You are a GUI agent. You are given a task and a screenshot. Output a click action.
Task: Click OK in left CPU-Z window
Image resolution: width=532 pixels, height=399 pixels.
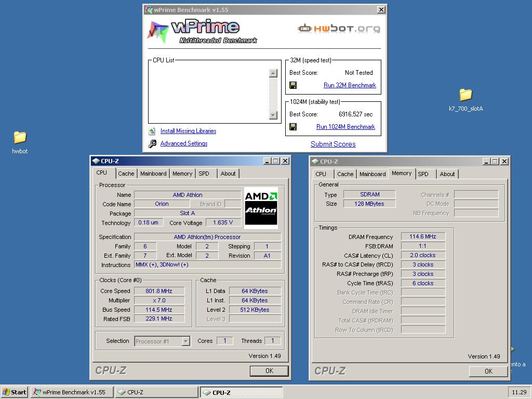270,371
